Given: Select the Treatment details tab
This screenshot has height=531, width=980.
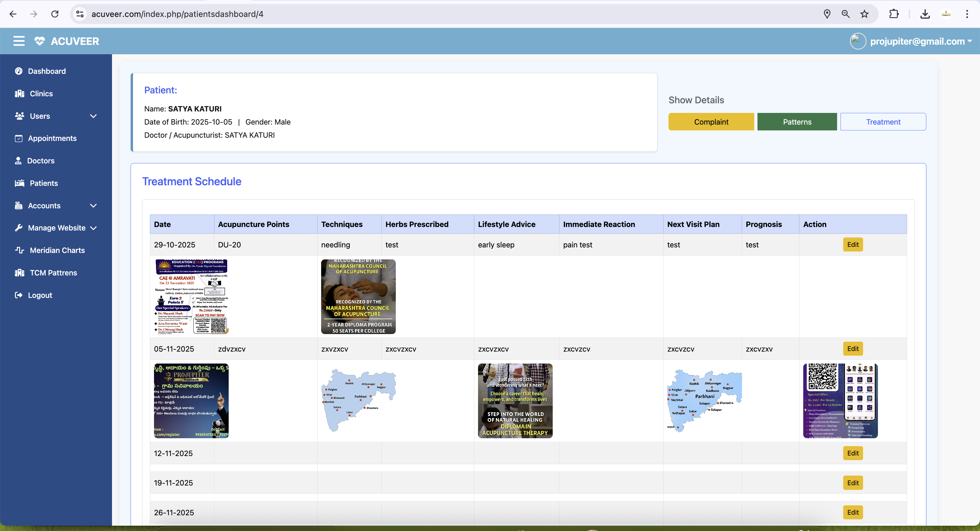Looking at the screenshot, I should click(x=883, y=122).
